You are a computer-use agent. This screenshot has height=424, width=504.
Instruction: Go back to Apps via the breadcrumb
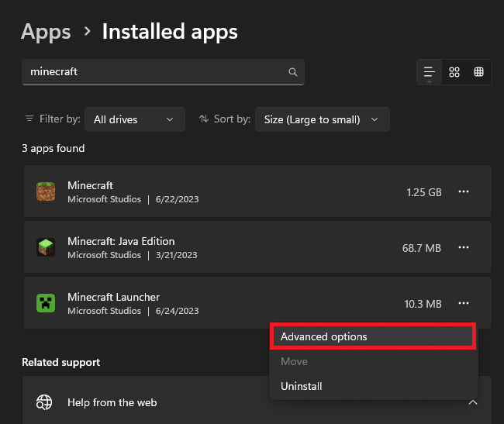[46, 32]
